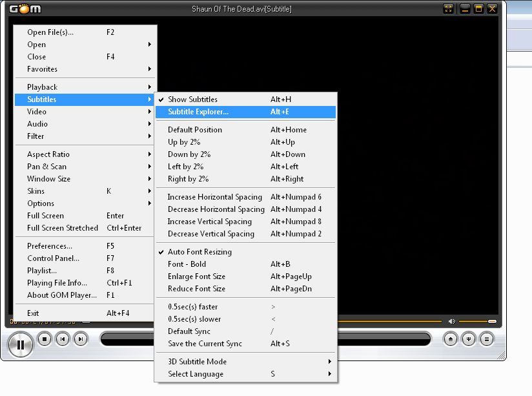Choose Decrease Horizontal Spacing
This screenshot has width=532, height=396.
coord(245,209)
